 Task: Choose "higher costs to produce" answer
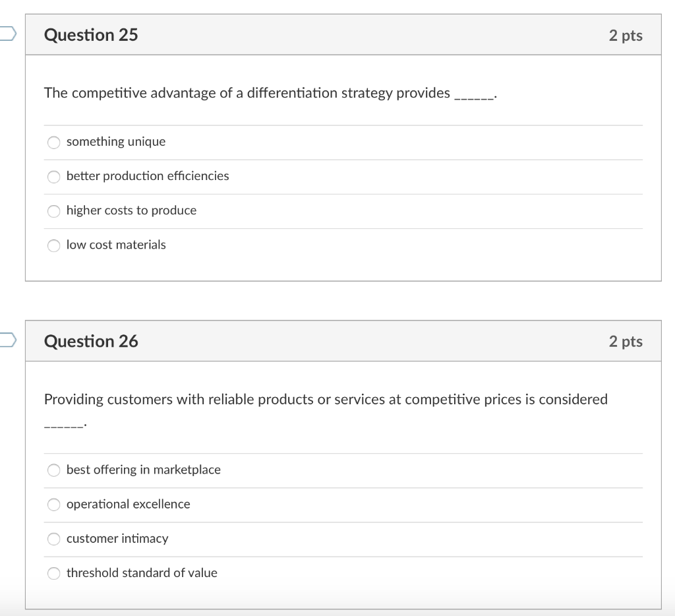click(x=53, y=211)
